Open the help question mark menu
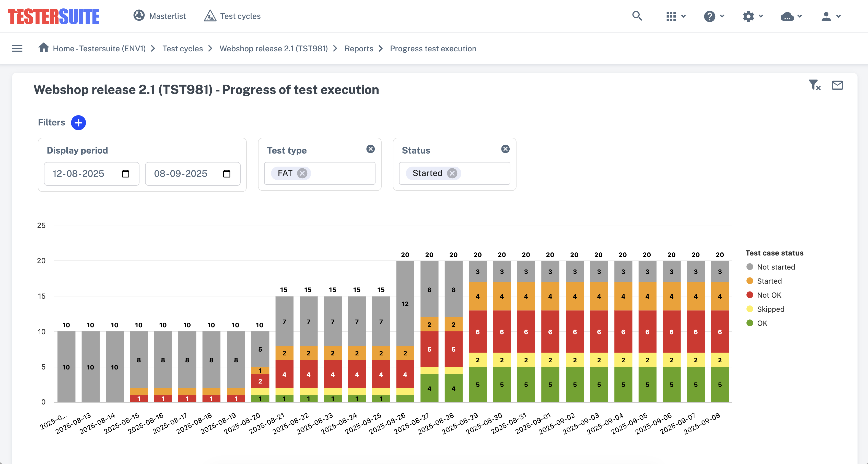Image resolution: width=868 pixels, height=464 pixels. 709,16
